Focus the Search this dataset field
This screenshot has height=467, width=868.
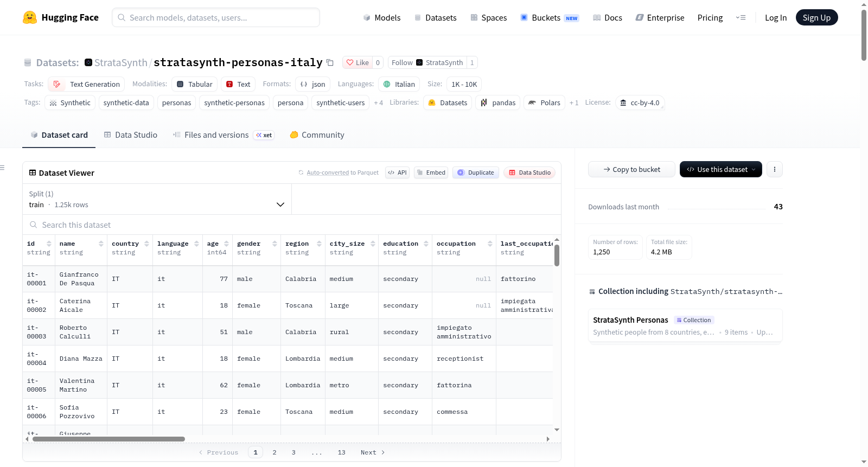[292, 225]
